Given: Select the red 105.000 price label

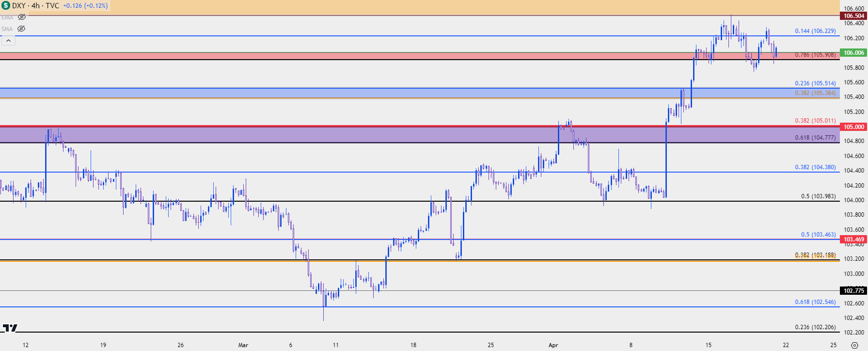Looking at the screenshot, I should (x=854, y=127).
